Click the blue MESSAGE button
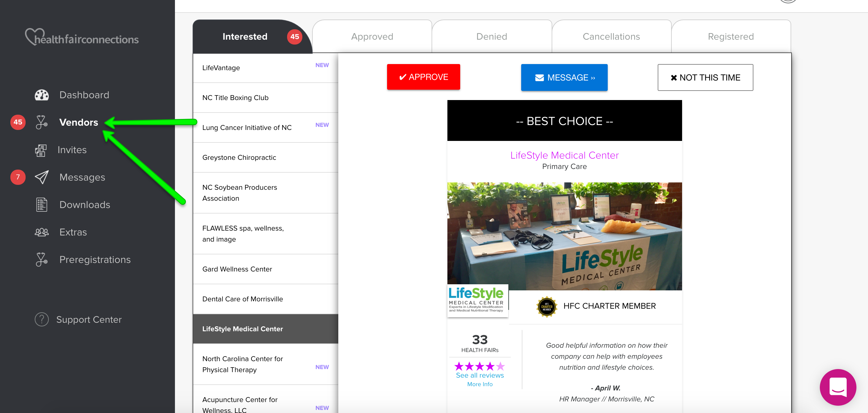Viewport: 868px width, 413px height. 564,77
